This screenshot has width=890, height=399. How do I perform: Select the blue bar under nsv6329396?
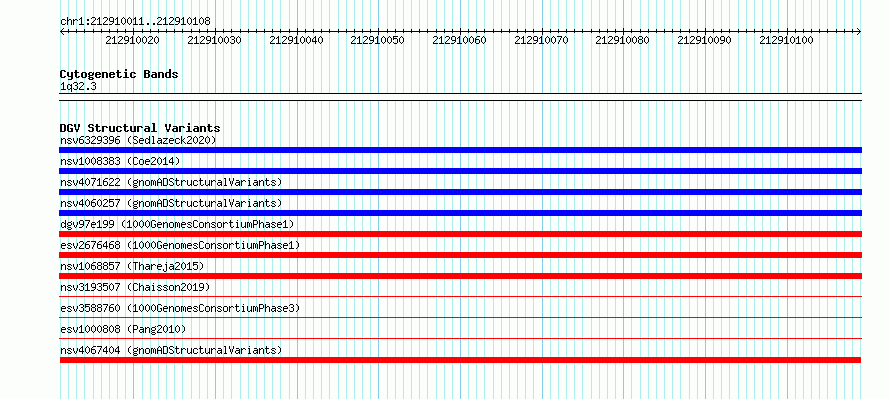pyautogui.click(x=460, y=150)
